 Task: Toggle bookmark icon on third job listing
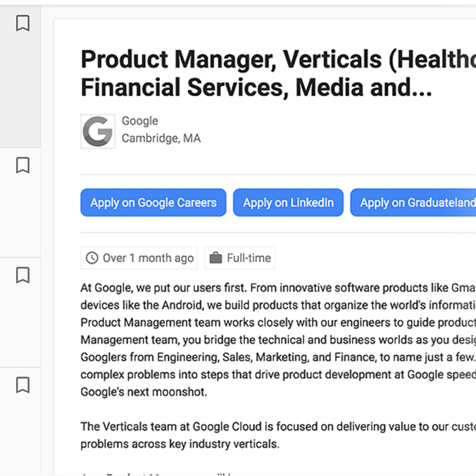click(x=23, y=275)
